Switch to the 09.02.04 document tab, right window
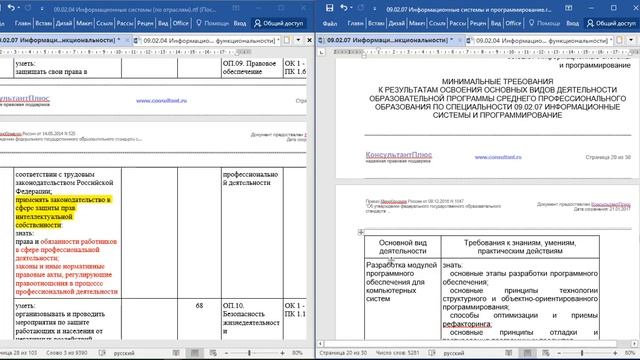This screenshot has height=360, width=640. click(x=540, y=40)
